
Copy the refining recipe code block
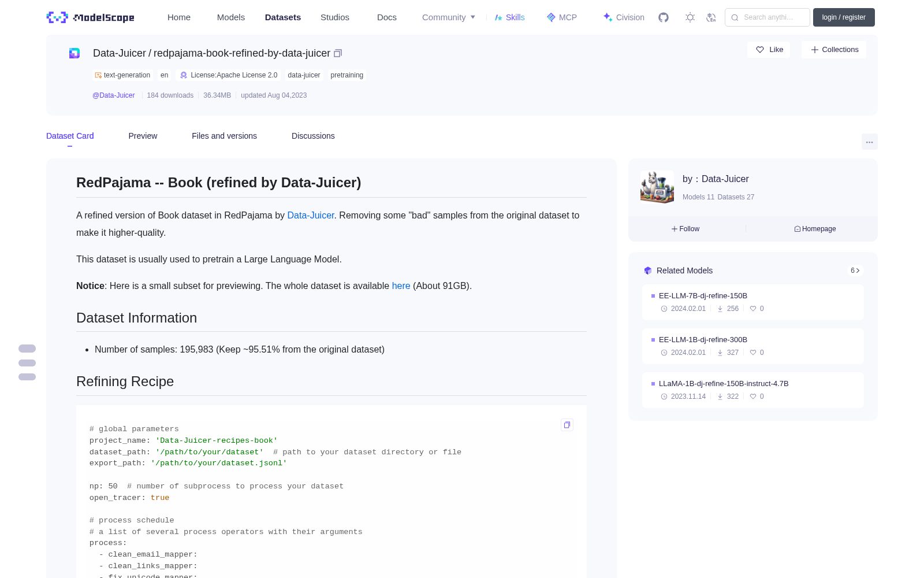[x=567, y=425]
